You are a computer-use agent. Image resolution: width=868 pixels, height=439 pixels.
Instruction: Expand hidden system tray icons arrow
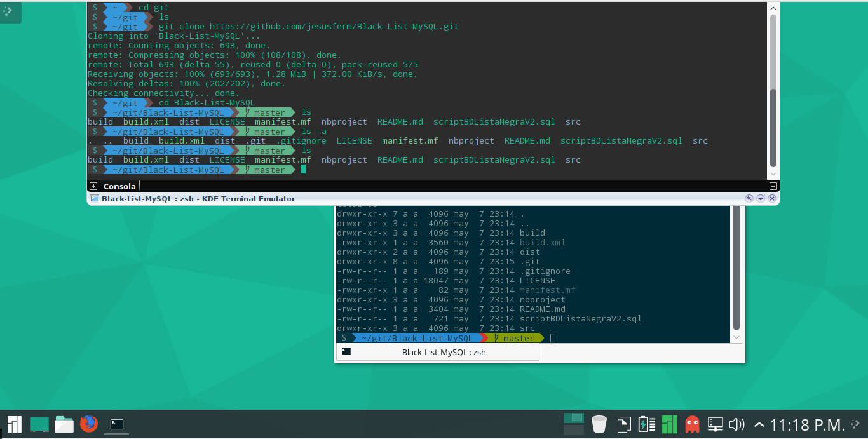tap(759, 424)
